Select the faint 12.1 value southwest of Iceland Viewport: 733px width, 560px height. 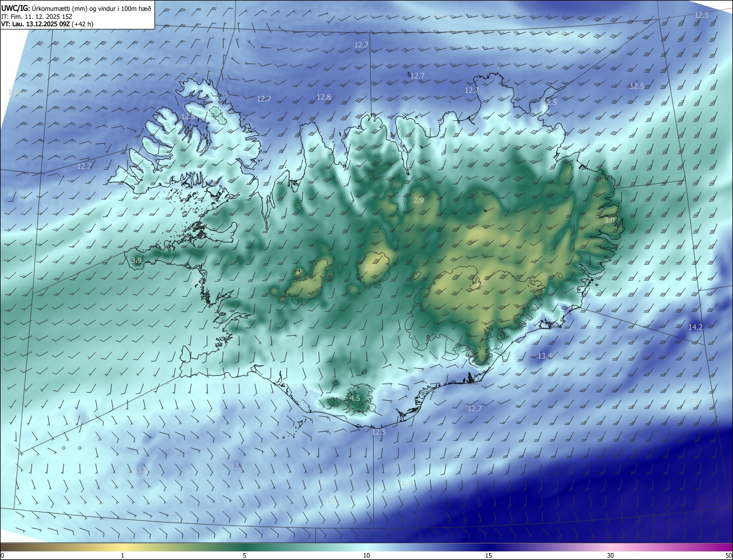(x=238, y=467)
